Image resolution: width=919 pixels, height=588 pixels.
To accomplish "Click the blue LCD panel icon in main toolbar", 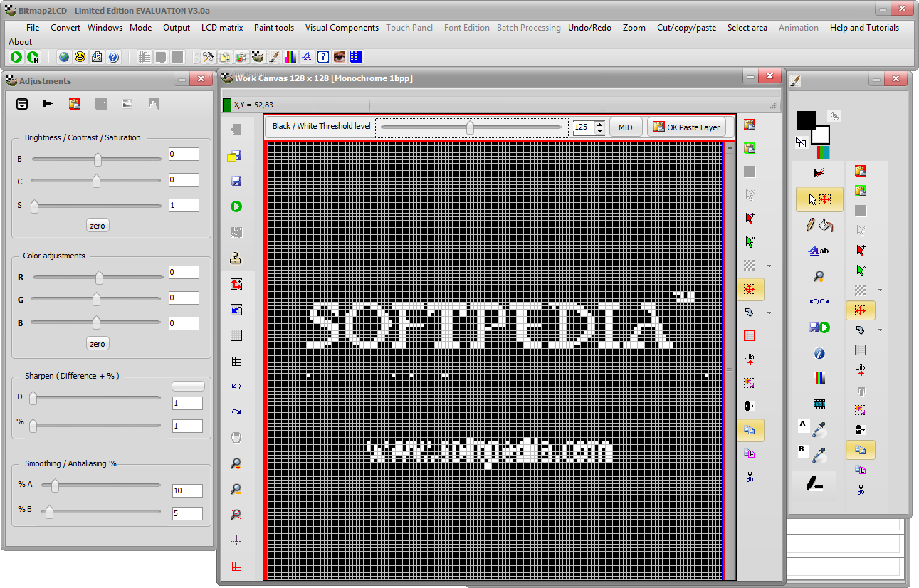I will coord(356,57).
